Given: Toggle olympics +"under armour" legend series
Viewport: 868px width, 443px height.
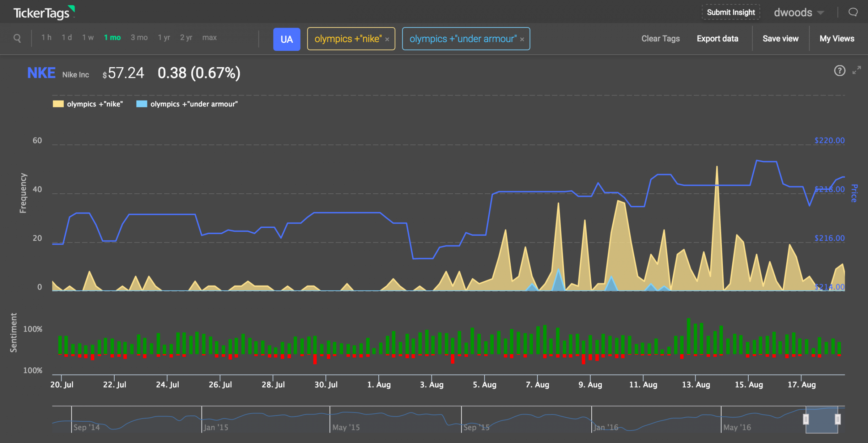Looking at the screenshot, I should click(187, 104).
